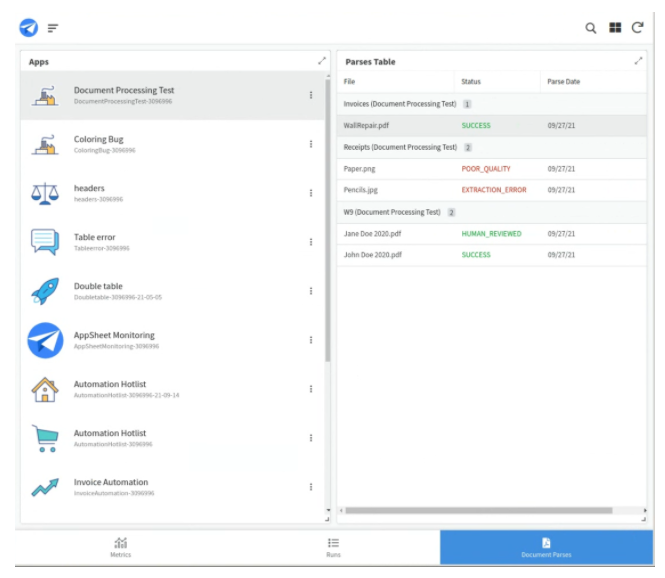Open more options for Invoice Automation
This screenshot has width=665, height=578.
[x=311, y=487]
